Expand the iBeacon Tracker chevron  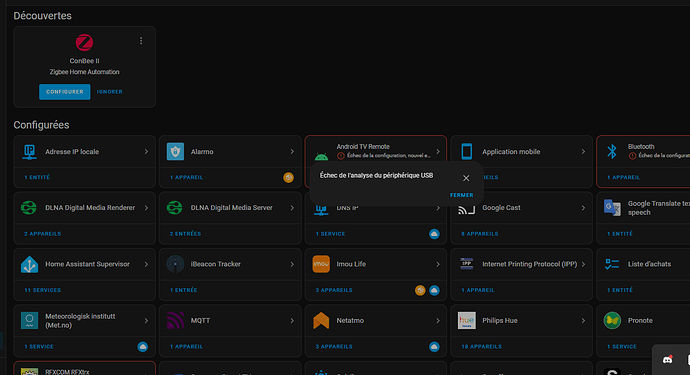[x=292, y=264]
